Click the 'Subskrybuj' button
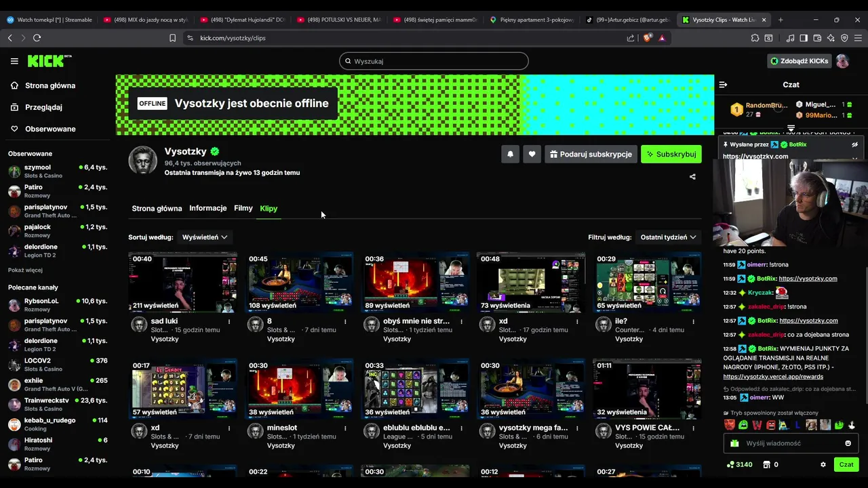 tap(671, 155)
